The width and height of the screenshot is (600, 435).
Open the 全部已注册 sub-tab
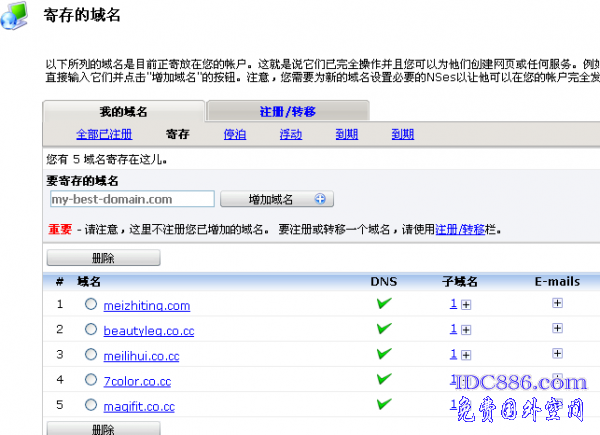pyautogui.click(x=105, y=134)
